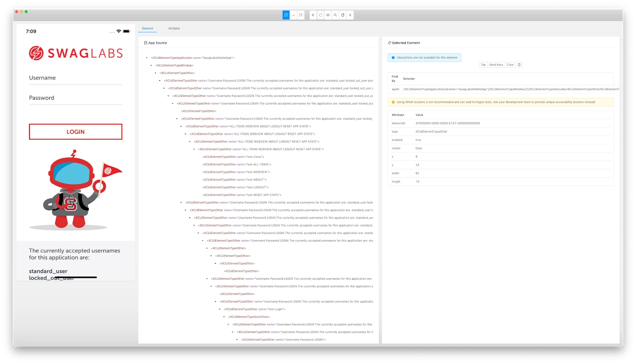Copy the XPath using the copy icon
This screenshot has width=636, height=364.
pos(520,65)
